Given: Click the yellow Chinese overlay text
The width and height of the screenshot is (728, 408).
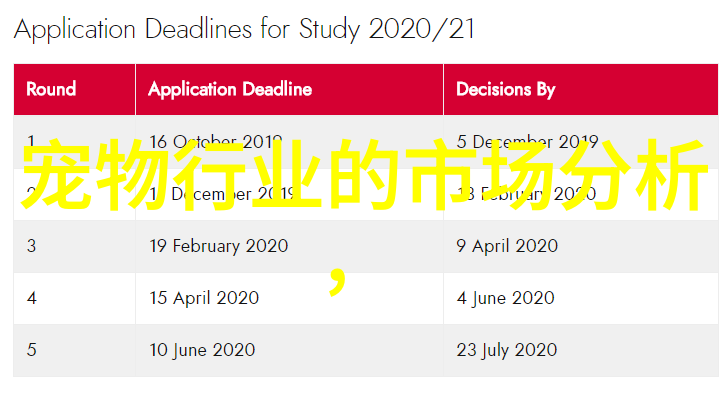Looking at the screenshot, I should point(364,175).
